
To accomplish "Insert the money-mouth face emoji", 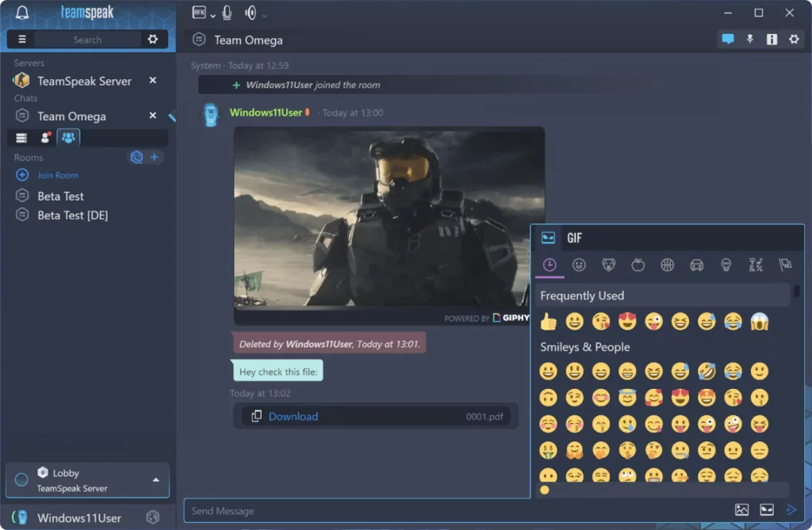I will 548,450.
